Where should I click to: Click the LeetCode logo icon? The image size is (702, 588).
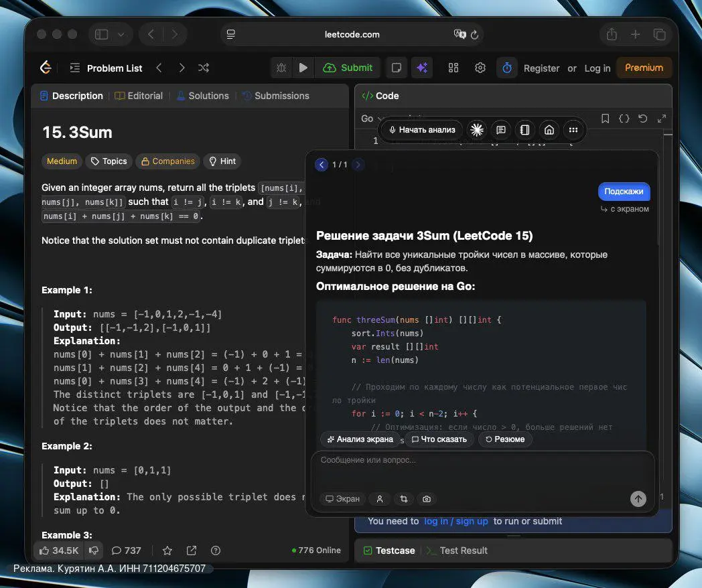click(x=46, y=68)
